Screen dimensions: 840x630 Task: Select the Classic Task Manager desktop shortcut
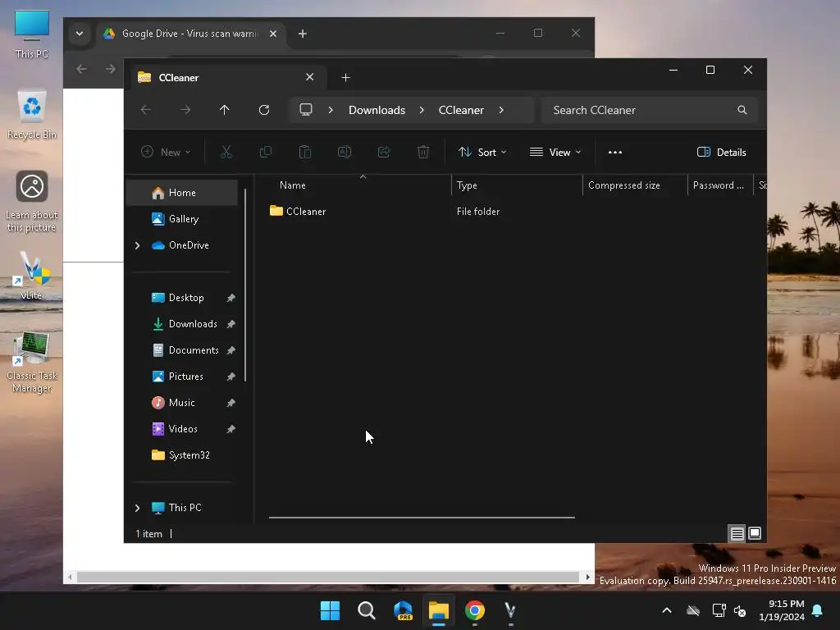32,362
